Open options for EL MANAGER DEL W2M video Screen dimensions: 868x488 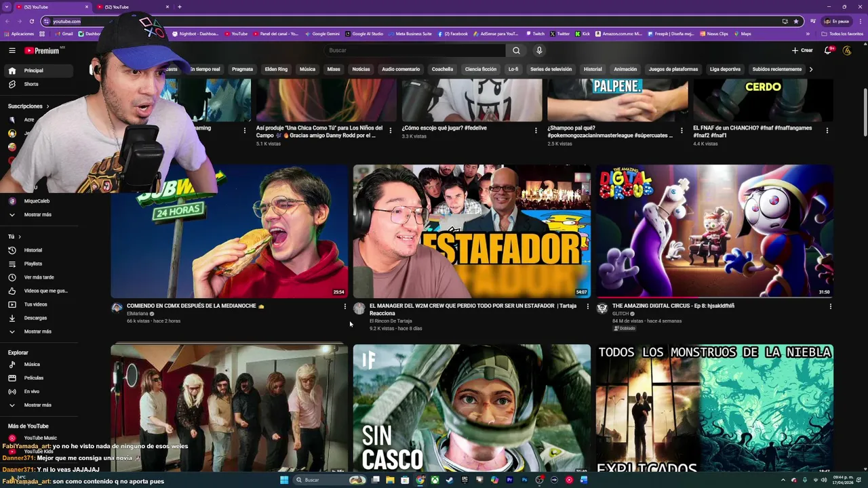pyautogui.click(x=587, y=306)
